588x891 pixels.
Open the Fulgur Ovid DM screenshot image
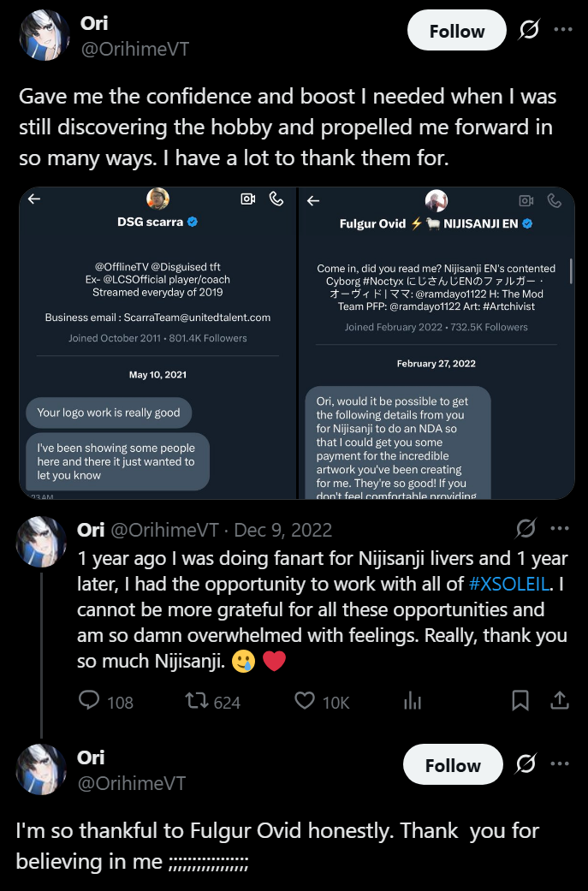(x=437, y=342)
